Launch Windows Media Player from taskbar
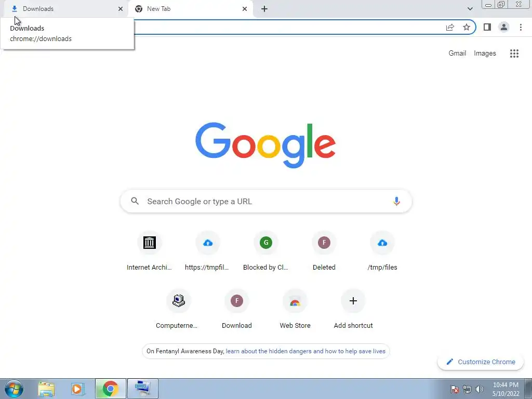532x399 pixels. click(77, 389)
